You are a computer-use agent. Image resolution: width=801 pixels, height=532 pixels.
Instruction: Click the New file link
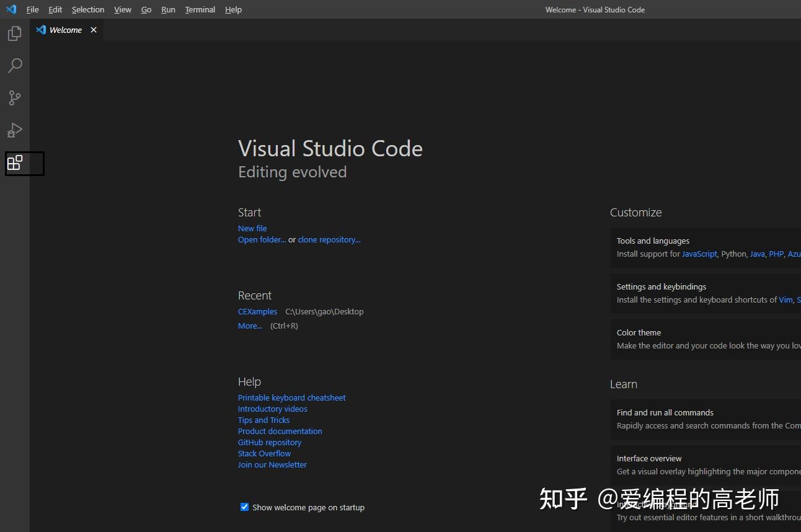[x=252, y=228]
